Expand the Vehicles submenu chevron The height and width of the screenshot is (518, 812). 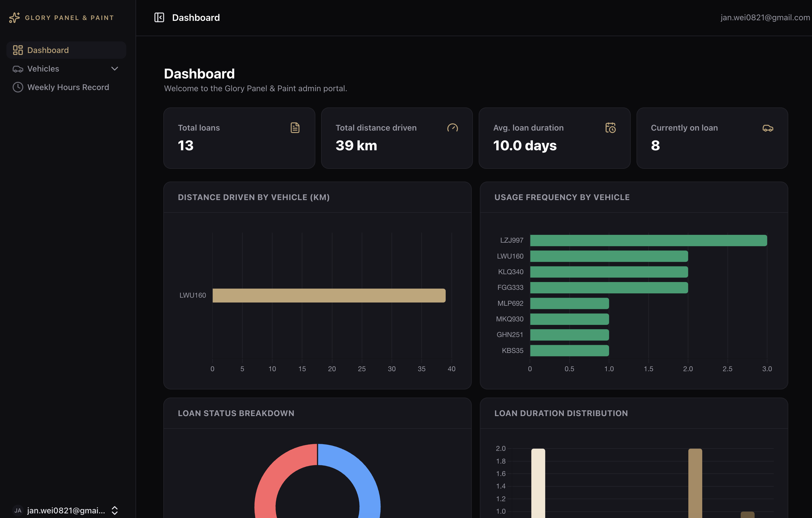pyautogui.click(x=115, y=69)
